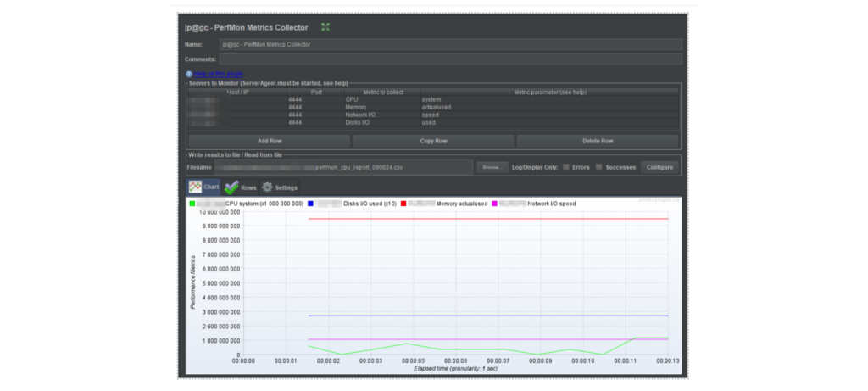868x391 pixels.
Task: Click the 4444 port cell in Disks I/O row
Action: pyautogui.click(x=316, y=123)
